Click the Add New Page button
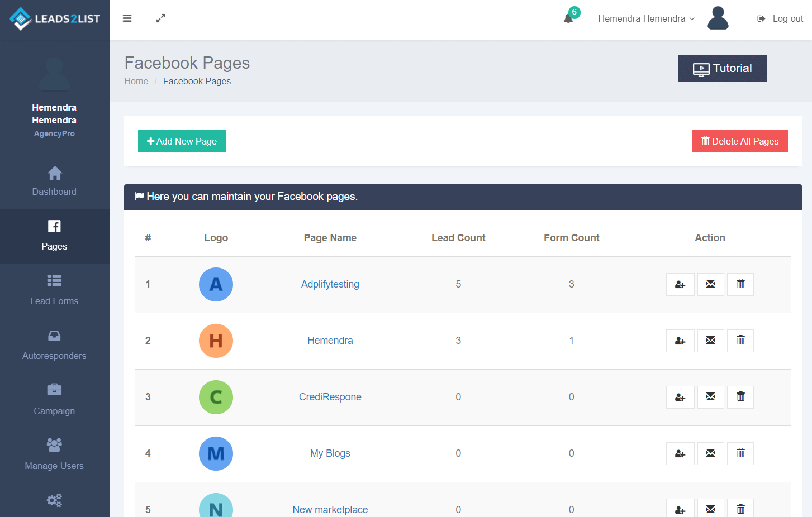The width and height of the screenshot is (812, 517). [x=182, y=141]
